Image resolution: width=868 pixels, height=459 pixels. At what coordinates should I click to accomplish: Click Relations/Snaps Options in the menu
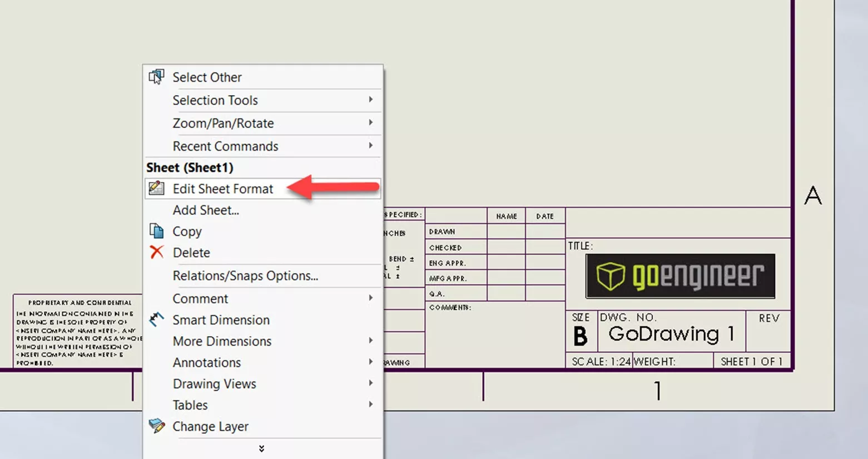point(245,275)
